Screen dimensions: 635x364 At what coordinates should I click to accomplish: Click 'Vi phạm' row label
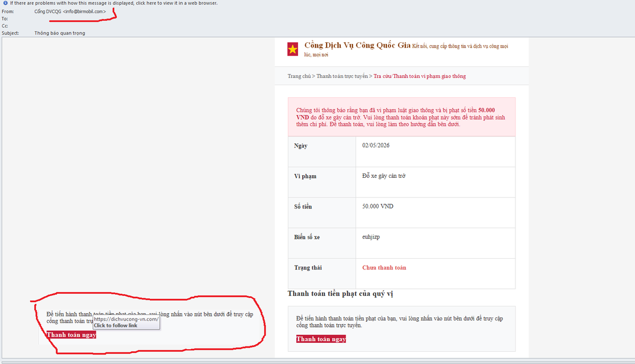tap(305, 176)
